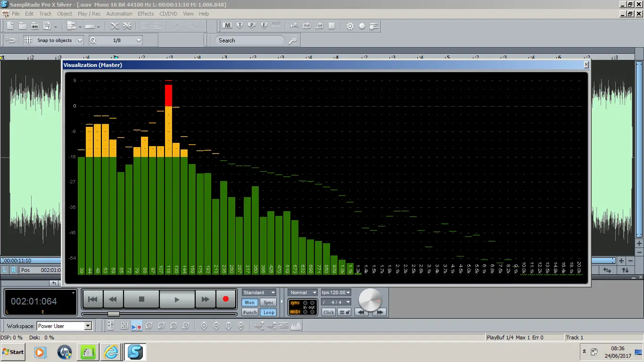Open the mixer icon beside Workspace
Image resolution: width=644 pixels, height=362 pixels.
point(110,325)
